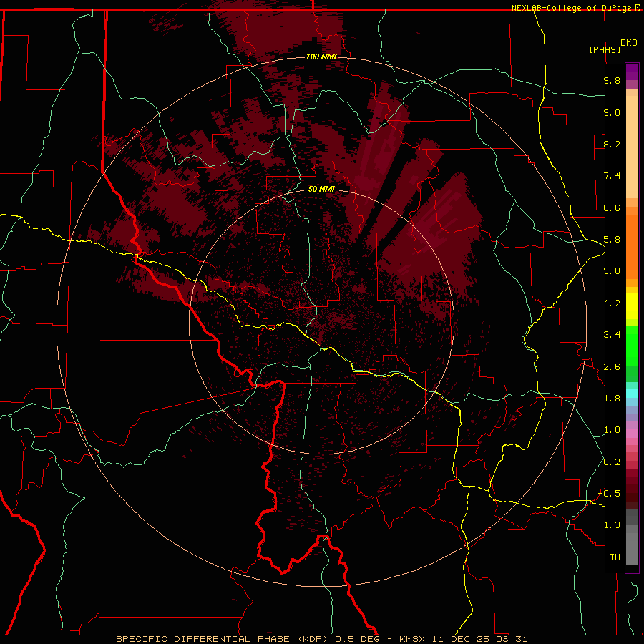Click the KMSX radar site identifier
644x644 pixels.
pos(412,639)
